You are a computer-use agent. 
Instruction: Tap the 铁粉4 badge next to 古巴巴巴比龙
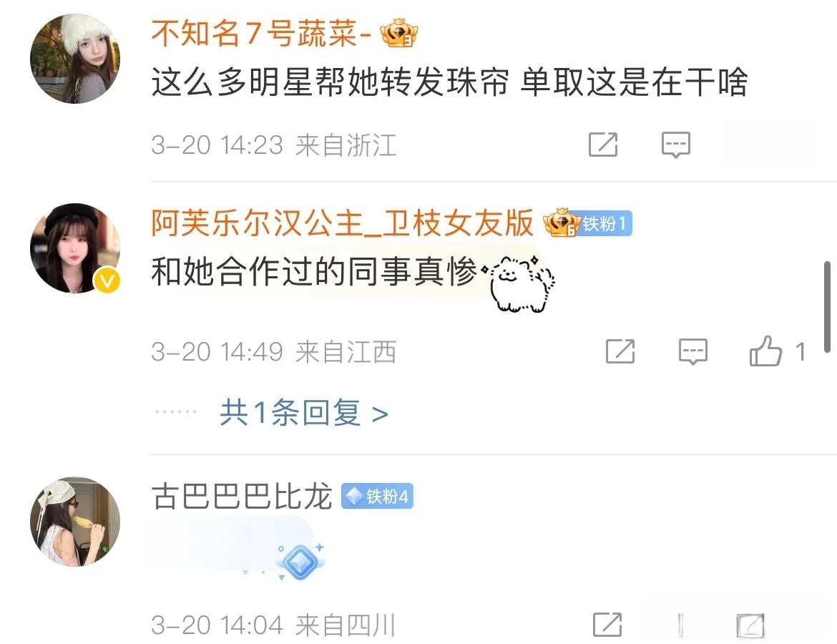377,496
